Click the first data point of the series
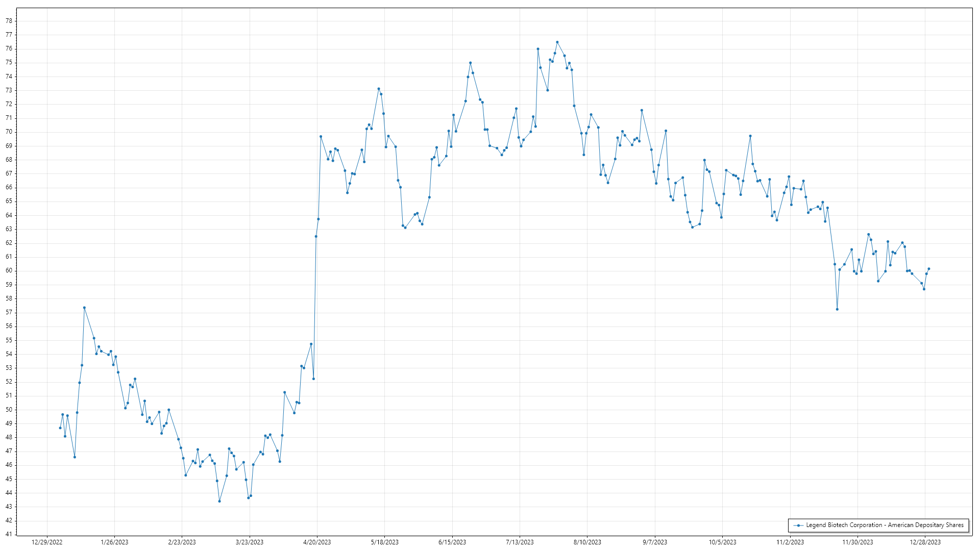The height and width of the screenshot is (551, 980). click(x=60, y=428)
